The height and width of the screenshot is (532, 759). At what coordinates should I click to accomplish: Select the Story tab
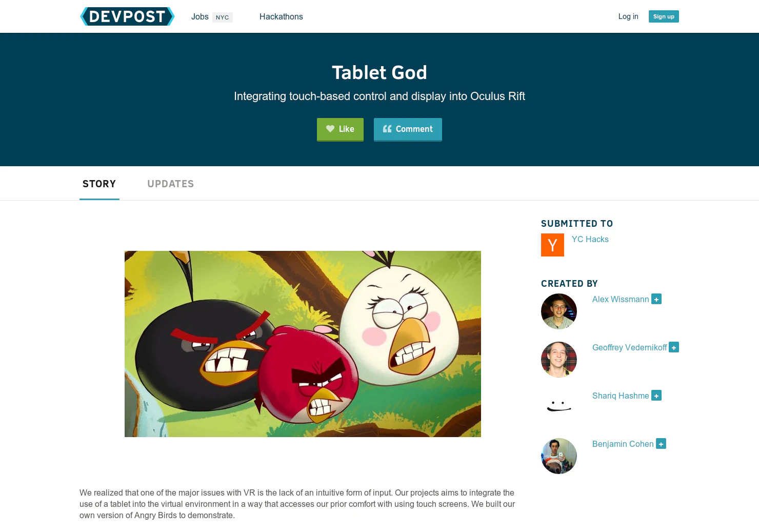pos(99,184)
